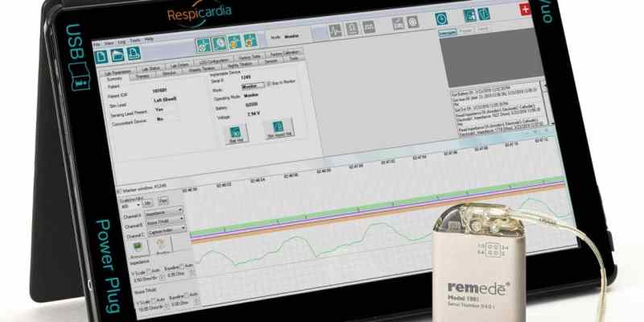This screenshot has height=322, width=644.
Task: Open the device Mode dropdown showing Monitor
Action: (x=253, y=86)
